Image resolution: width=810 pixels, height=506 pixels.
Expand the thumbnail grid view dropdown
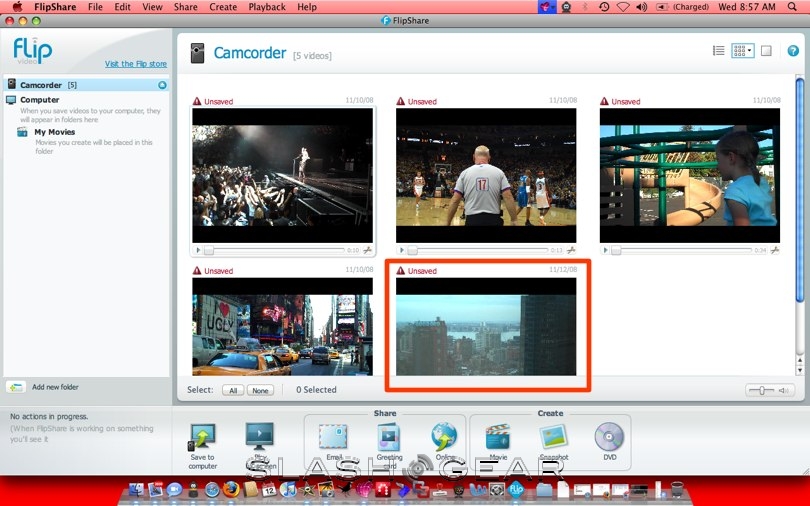click(x=742, y=51)
